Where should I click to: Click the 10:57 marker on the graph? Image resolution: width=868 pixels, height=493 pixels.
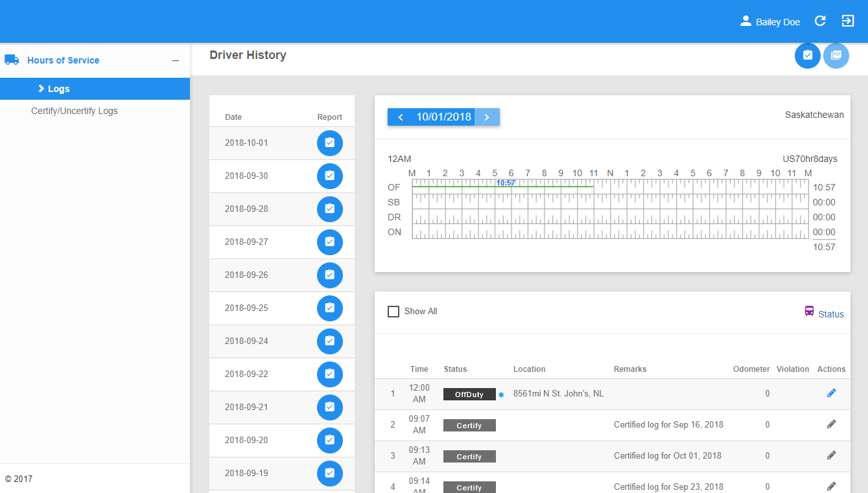click(506, 183)
